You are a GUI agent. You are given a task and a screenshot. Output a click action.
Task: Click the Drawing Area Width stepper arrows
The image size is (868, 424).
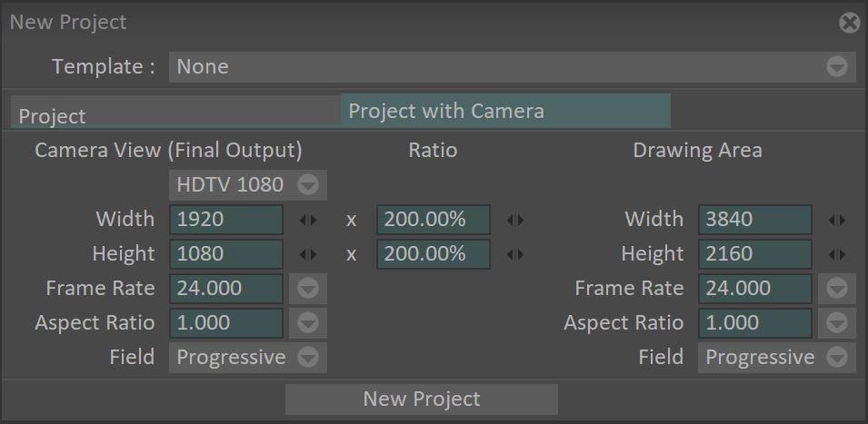click(x=837, y=220)
